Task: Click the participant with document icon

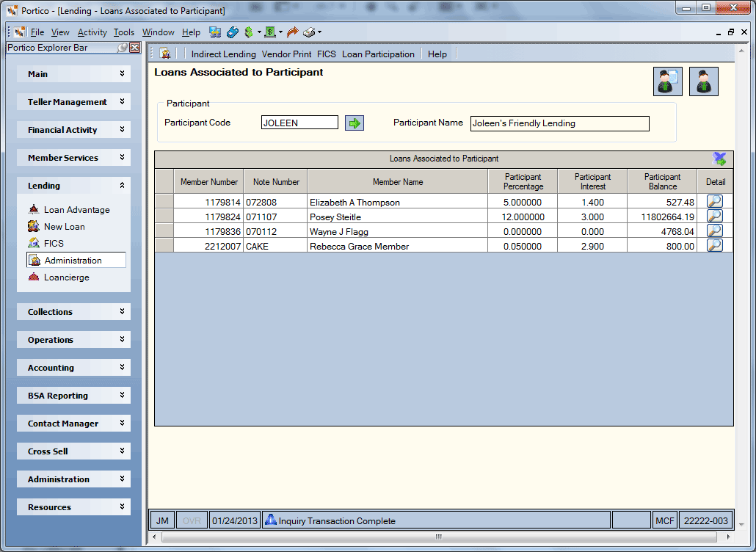Action: [x=668, y=81]
